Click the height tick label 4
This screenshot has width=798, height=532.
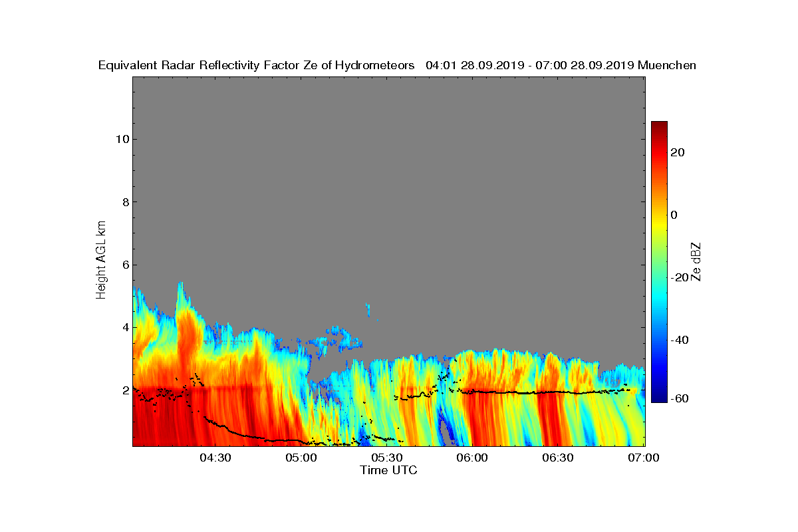point(124,327)
